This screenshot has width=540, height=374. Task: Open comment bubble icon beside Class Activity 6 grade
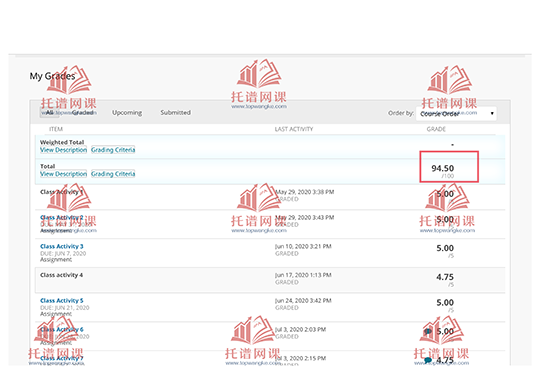428,331
